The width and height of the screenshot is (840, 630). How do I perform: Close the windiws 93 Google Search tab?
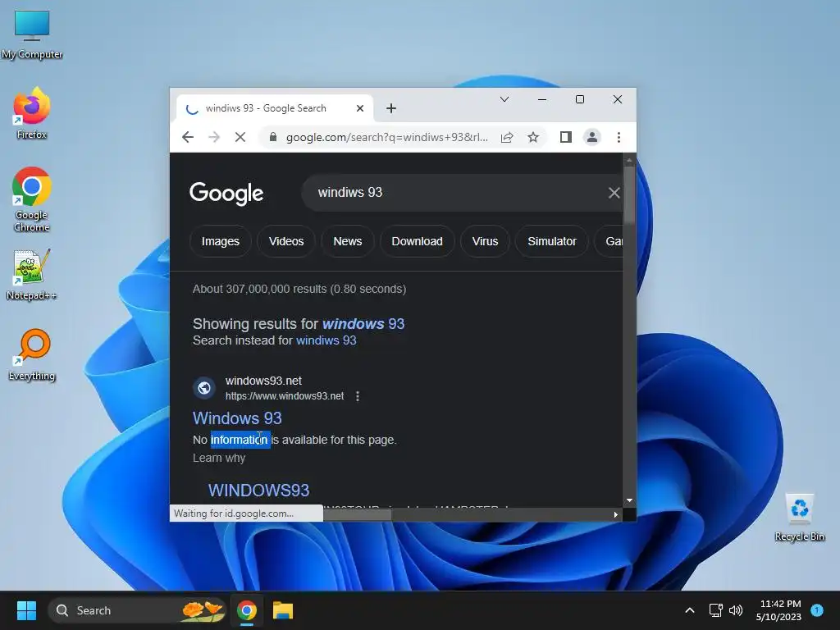(360, 108)
